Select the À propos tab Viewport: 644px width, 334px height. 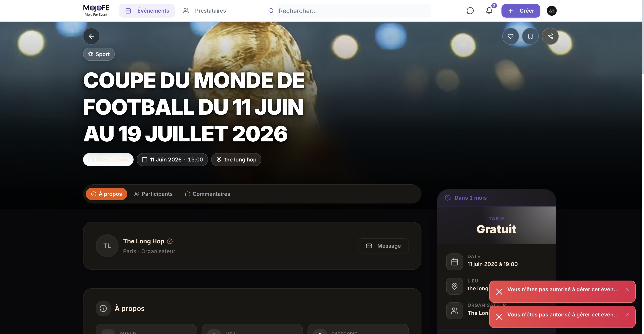pyautogui.click(x=107, y=194)
